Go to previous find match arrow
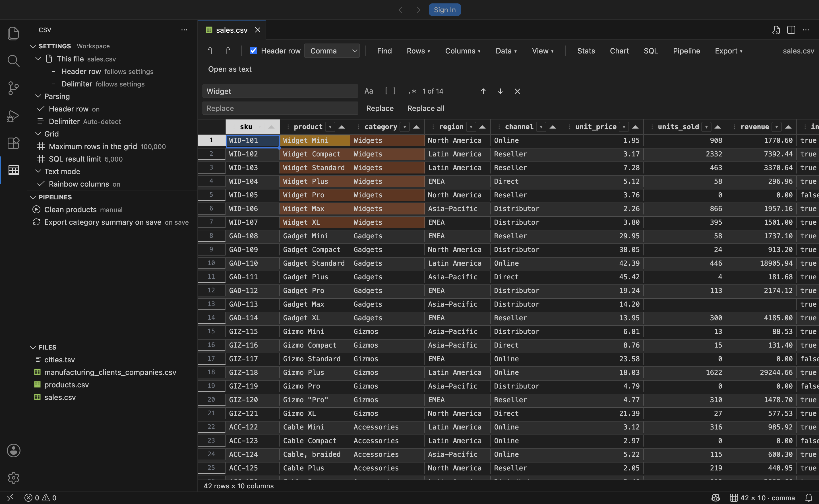The width and height of the screenshot is (819, 504). tap(483, 91)
